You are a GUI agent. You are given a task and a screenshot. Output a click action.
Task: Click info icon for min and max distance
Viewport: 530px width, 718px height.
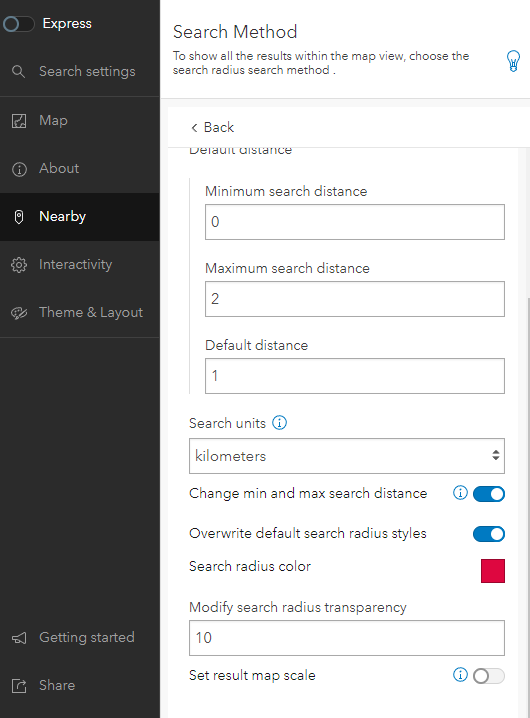point(460,493)
